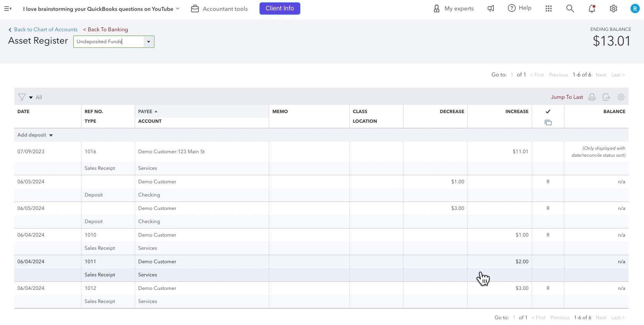644x325 pixels.
Task: Click the $3.00 increase amount for 1012
Action: (x=522, y=288)
